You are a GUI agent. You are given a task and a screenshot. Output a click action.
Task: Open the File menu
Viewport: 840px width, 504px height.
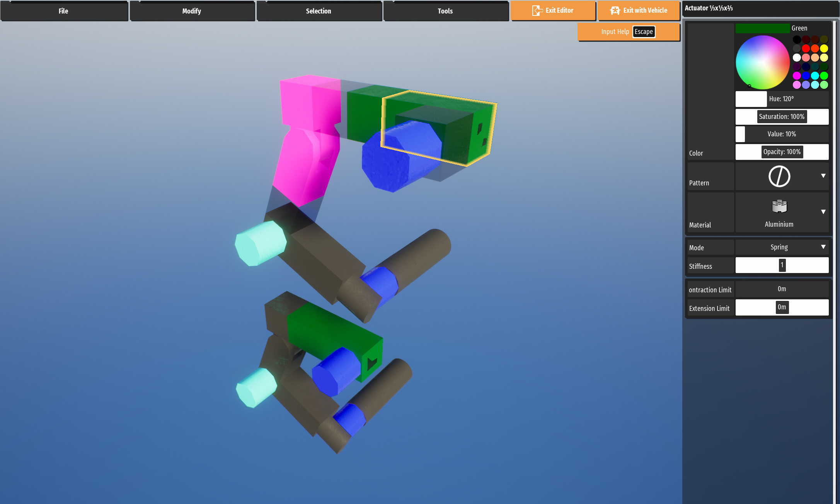[x=64, y=11]
